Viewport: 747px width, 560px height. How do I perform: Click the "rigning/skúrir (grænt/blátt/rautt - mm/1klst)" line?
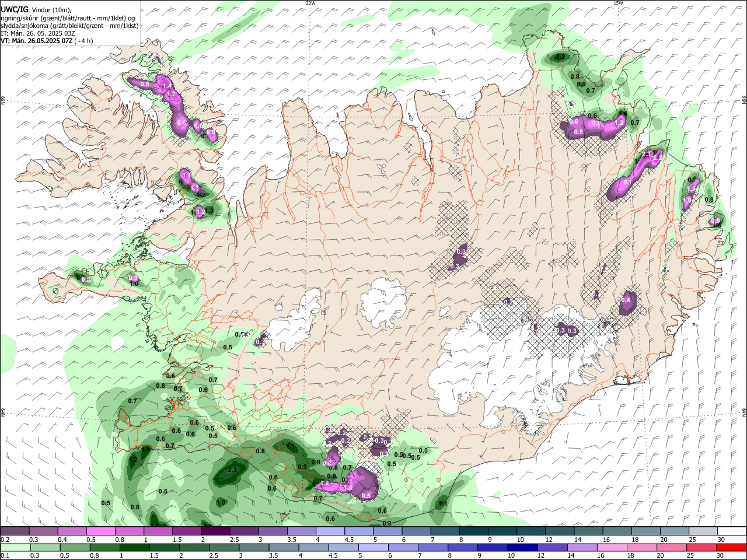point(68,18)
